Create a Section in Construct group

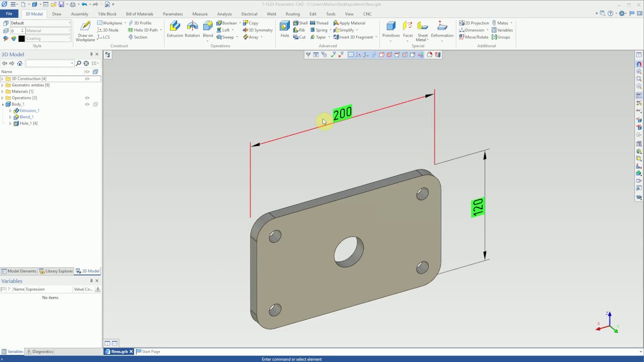(138, 37)
